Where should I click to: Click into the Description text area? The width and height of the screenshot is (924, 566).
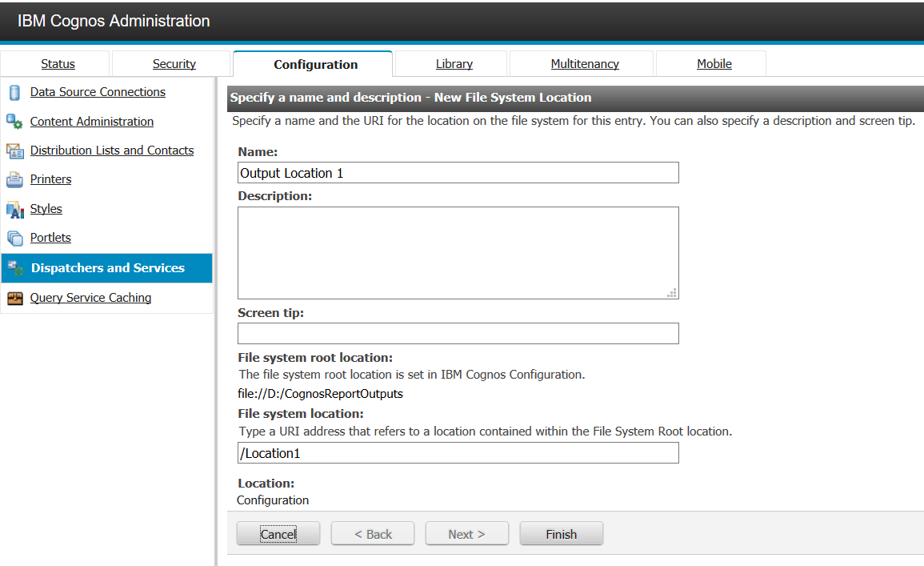coord(458,253)
